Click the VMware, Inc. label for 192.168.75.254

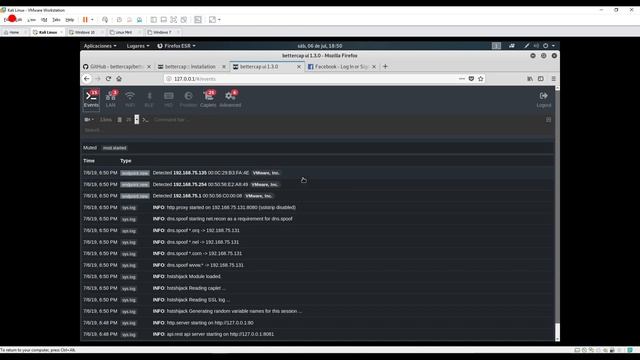(x=265, y=184)
